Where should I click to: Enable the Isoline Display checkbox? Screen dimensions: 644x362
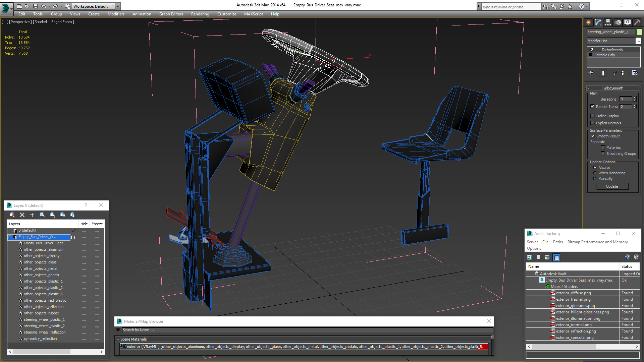[x=592, y=116]
